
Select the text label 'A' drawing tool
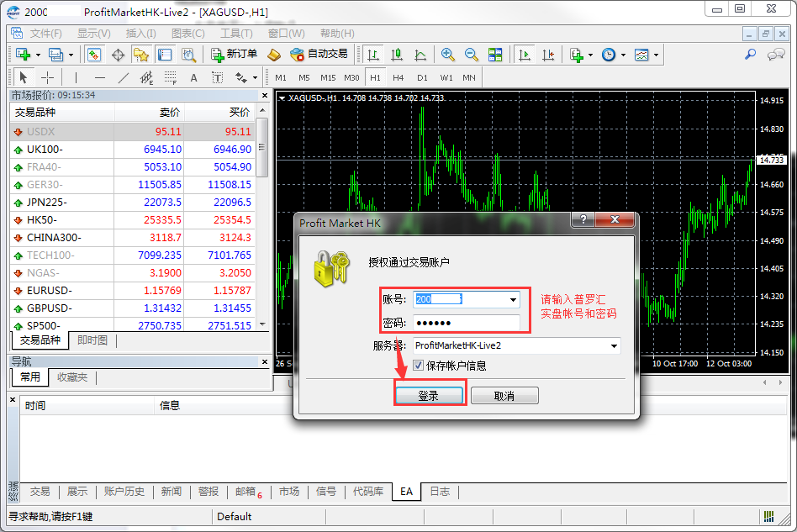[x=193, y=78]
